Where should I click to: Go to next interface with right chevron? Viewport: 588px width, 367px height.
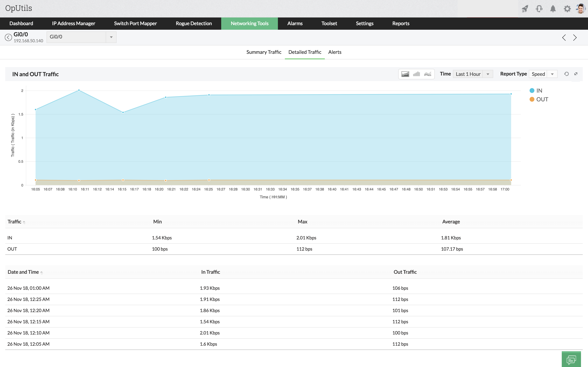(x=575, y=38)
